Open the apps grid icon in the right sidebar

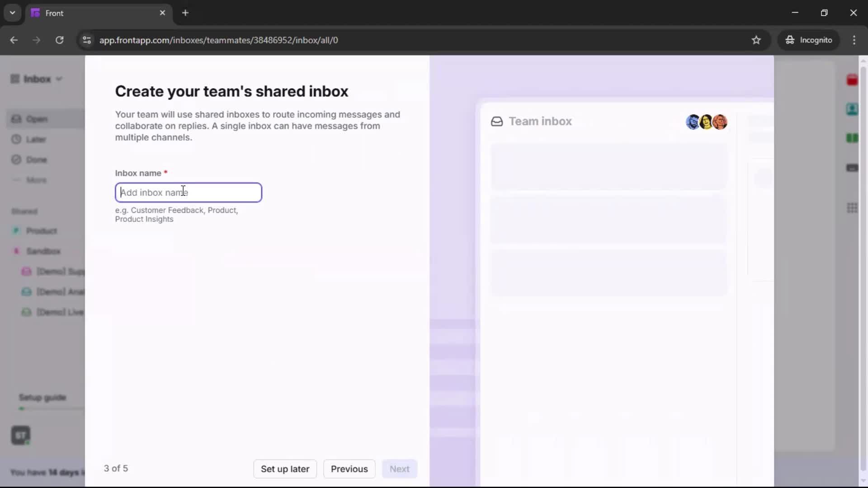852,208
